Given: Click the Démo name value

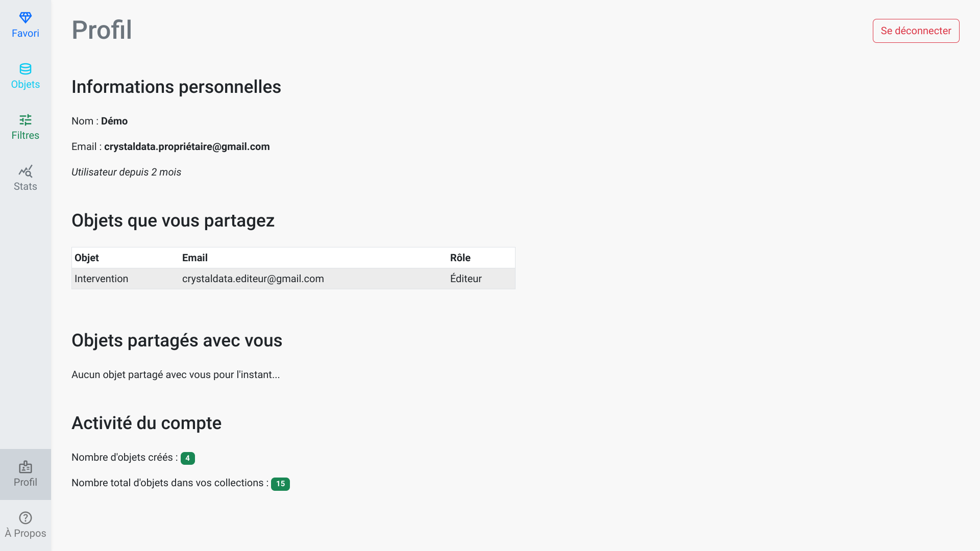Looking at the screenshot, I should pos(114,121).
